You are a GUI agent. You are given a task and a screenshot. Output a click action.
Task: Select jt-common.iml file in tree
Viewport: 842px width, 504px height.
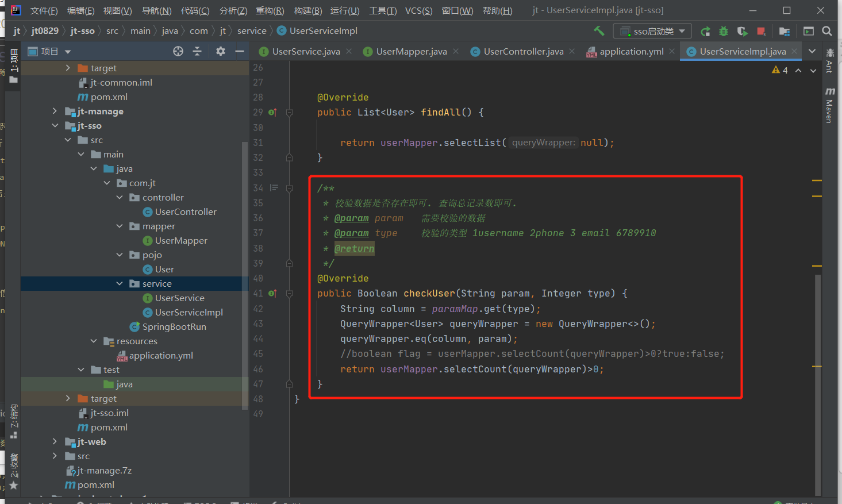[x=121, y=82]
